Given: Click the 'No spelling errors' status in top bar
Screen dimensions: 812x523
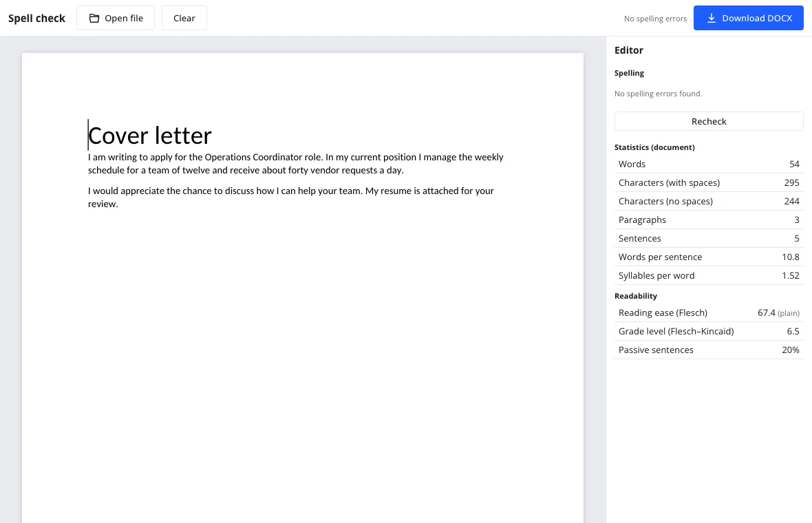Looking at the screenshot, I should click(x=655, y=19).
